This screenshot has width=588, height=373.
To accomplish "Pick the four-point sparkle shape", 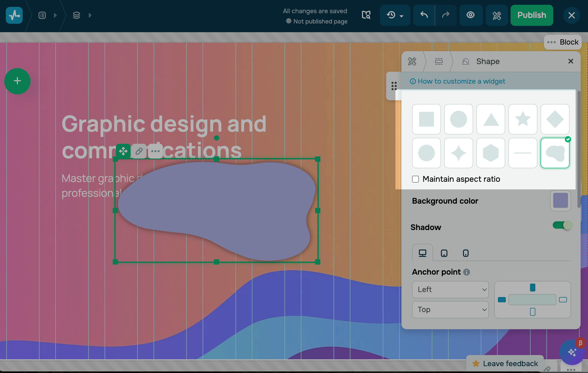I will [458, 153].
